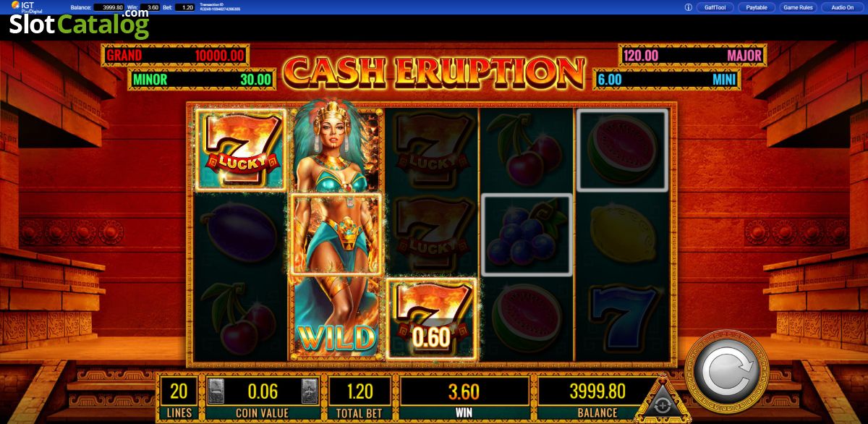
Task: Select the highlighted blueberries symbol
Action: pyautogui.click(x=527, y=234)
